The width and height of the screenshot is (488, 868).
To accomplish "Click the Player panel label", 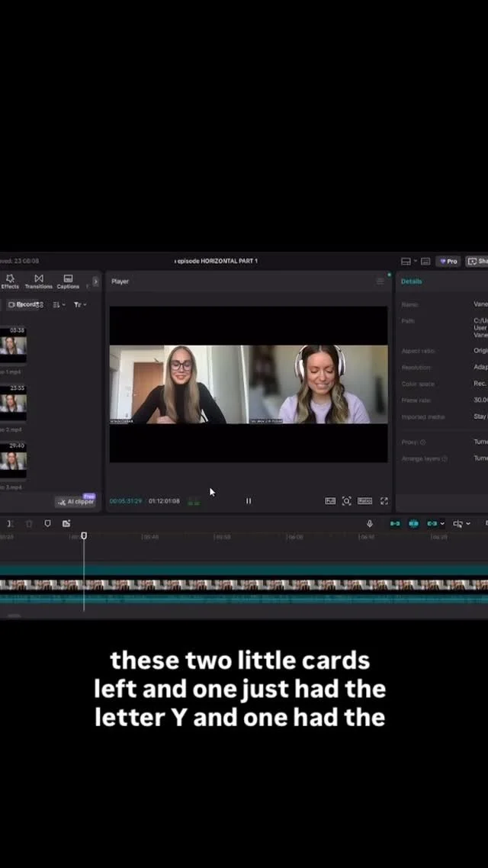I will click(x=120, y=281).
